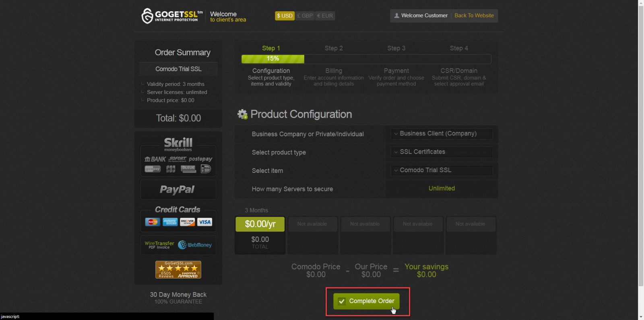The height and width of the screenshot is (320, 644).
Task: Click the Unlimited servers value
Action: (442, 188)
